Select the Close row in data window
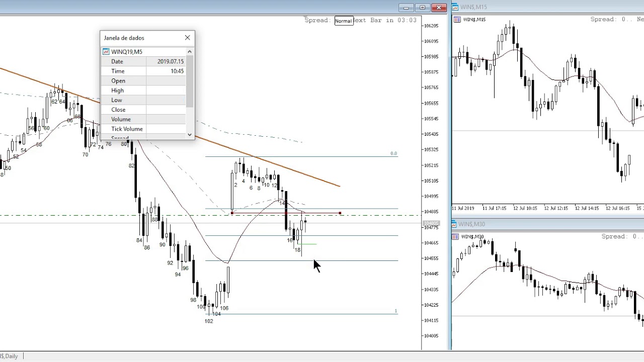Viewport: 644px width, 362px height. 143,109
